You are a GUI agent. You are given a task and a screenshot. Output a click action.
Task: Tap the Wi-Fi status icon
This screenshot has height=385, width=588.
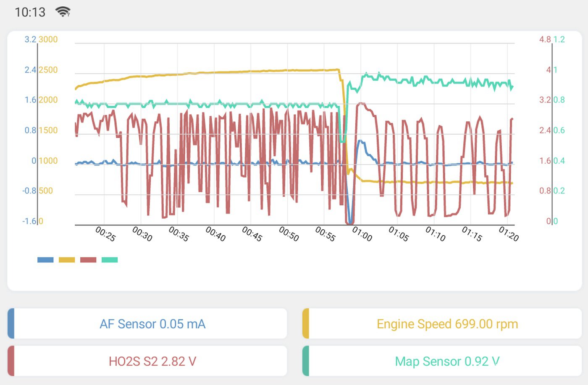(x=63, y=12)
